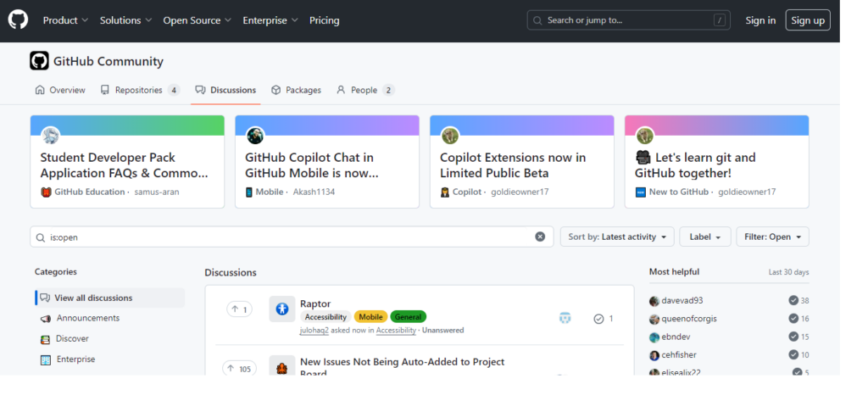Viewport: 868px width, 412px height.
Task: Click the Student Developer Pack card author avatar
Action: pyautogui.click(x=51, y=136)
